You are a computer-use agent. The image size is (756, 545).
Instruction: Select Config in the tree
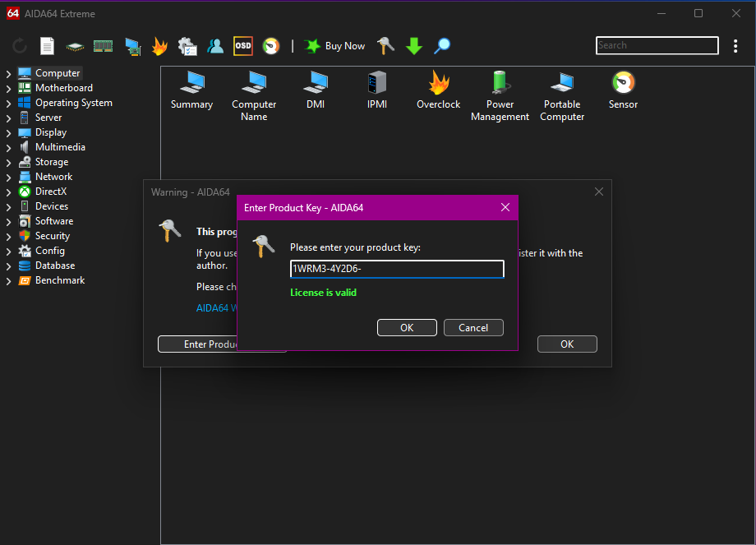(x=49, y=251)
